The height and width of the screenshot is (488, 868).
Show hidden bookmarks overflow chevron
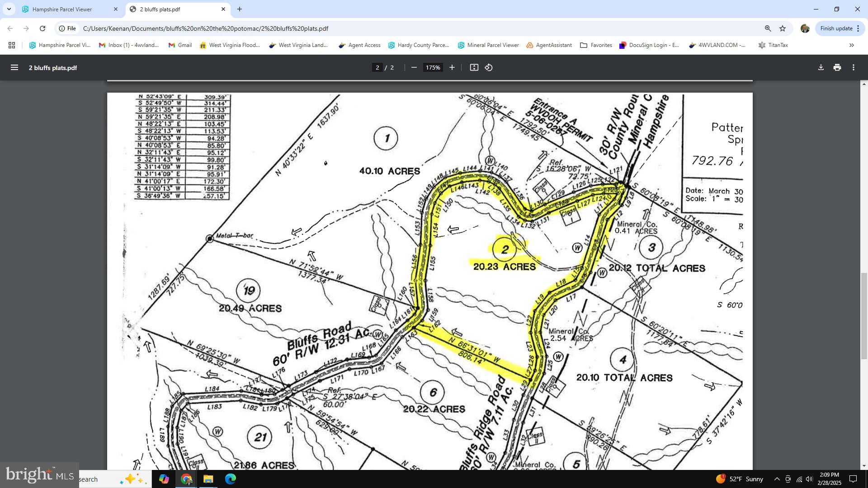(851, 45)
